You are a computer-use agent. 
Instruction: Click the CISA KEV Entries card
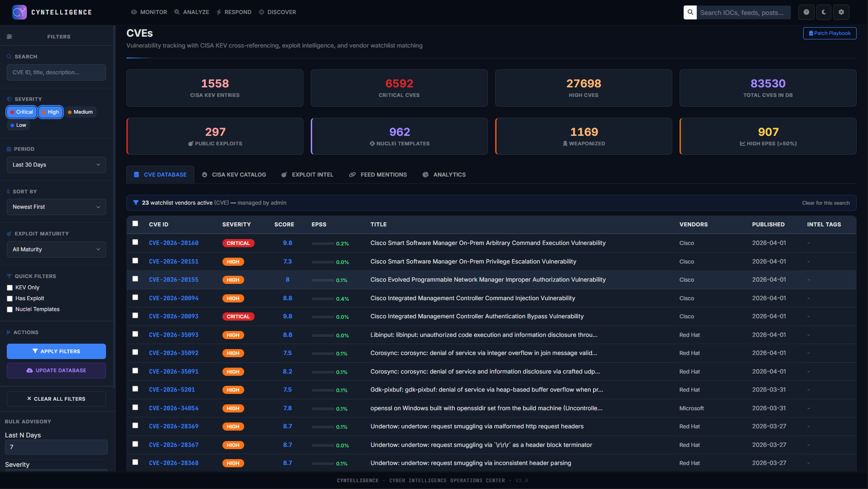215,88
